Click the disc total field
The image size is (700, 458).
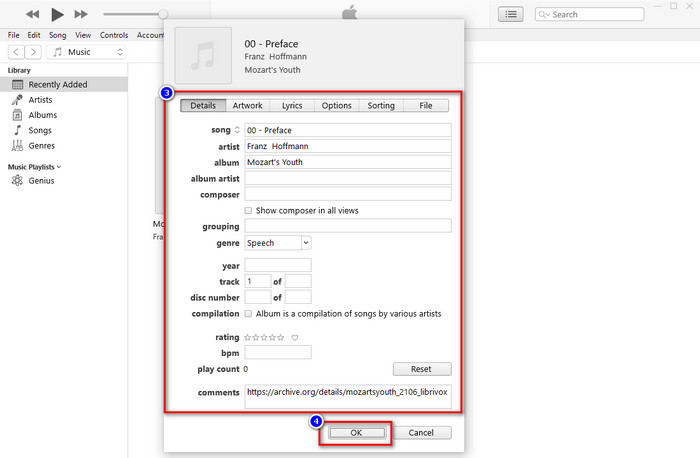coord(298,297)
